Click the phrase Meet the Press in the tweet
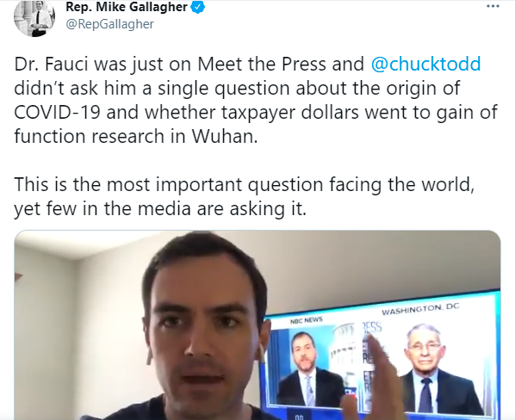 point(262,64)
